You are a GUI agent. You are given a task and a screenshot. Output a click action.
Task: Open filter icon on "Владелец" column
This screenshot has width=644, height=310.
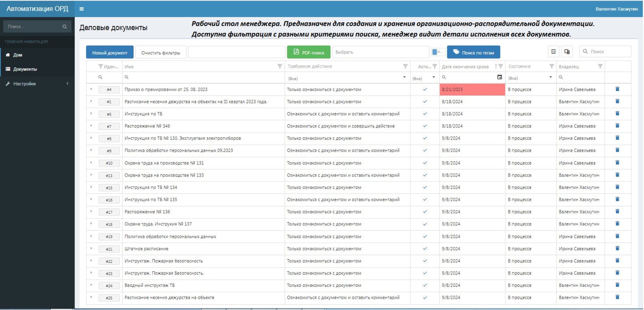tap(600, 66)
